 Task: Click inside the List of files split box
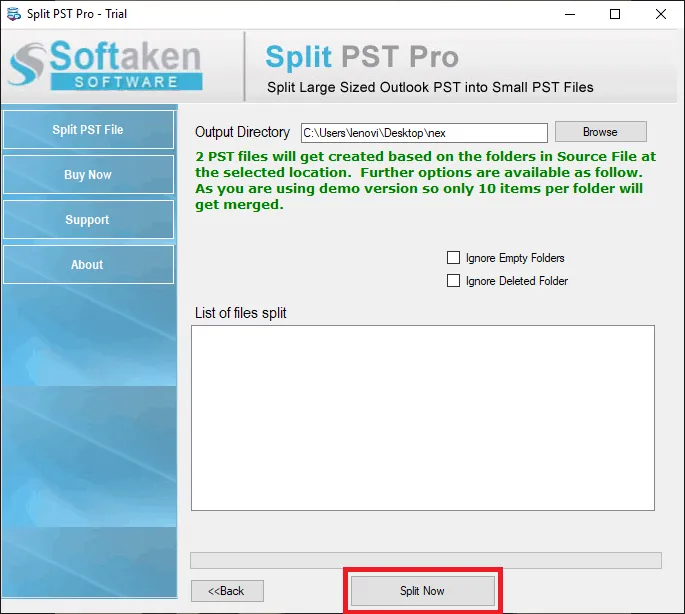coord(423,418)
